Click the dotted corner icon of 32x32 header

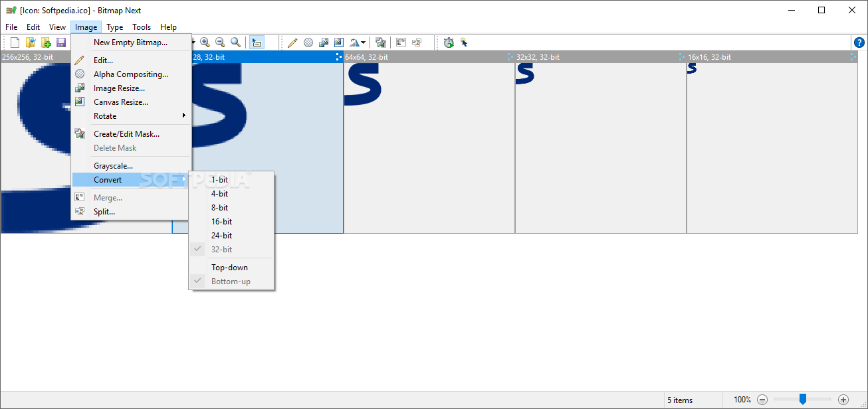point(682,57)
